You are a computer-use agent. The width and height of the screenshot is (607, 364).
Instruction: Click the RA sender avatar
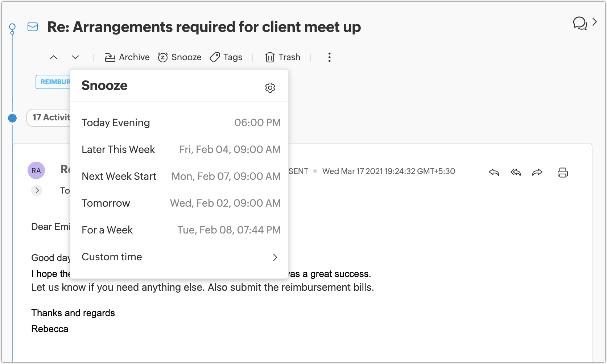coord(36,170)
